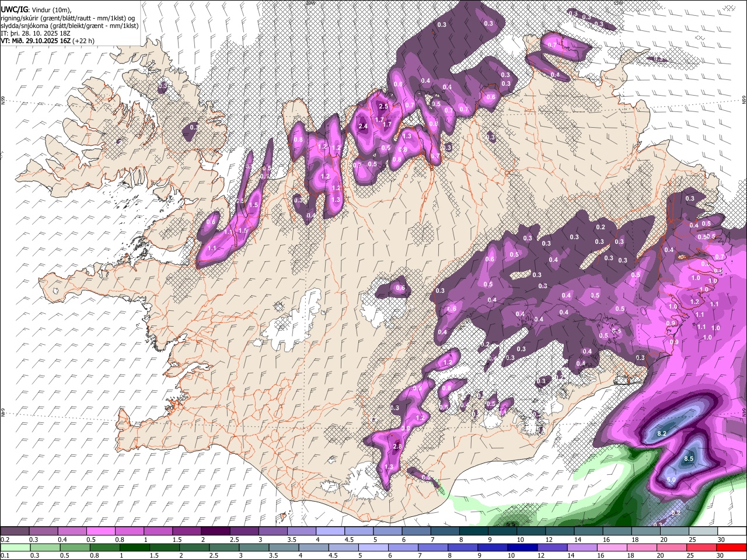Click the '(+22 h)' forecast offset text
The image size is (747, 560).
pyautogui.click(x=83, y=41)
